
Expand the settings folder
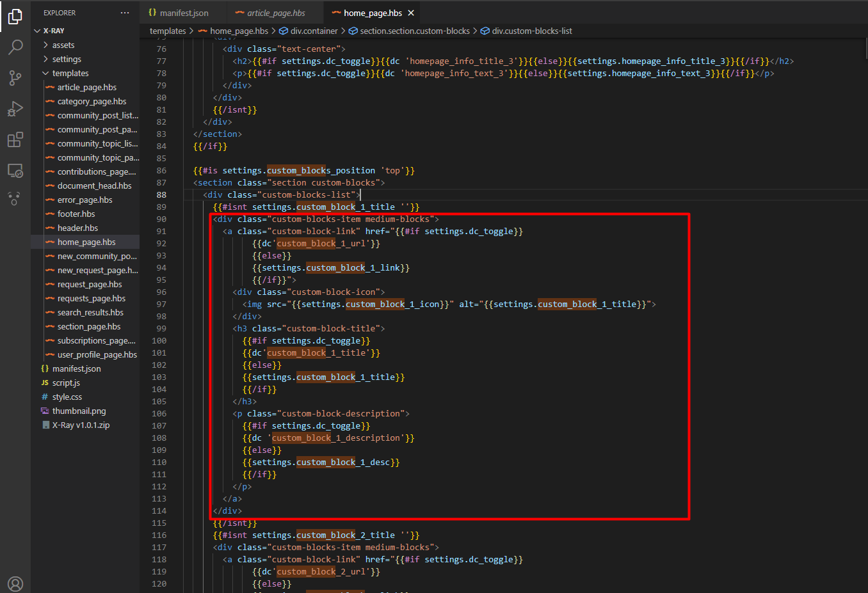pyautogui.click(x=67, y=59)
